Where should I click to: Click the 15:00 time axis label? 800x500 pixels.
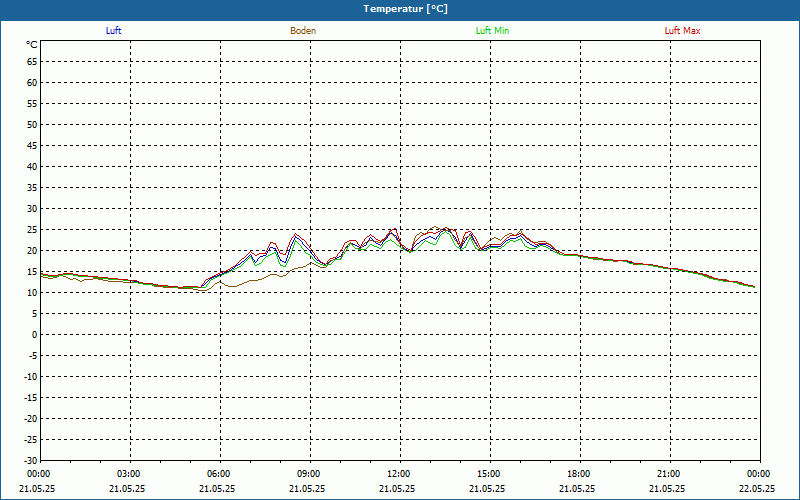(x=488, y=474)
